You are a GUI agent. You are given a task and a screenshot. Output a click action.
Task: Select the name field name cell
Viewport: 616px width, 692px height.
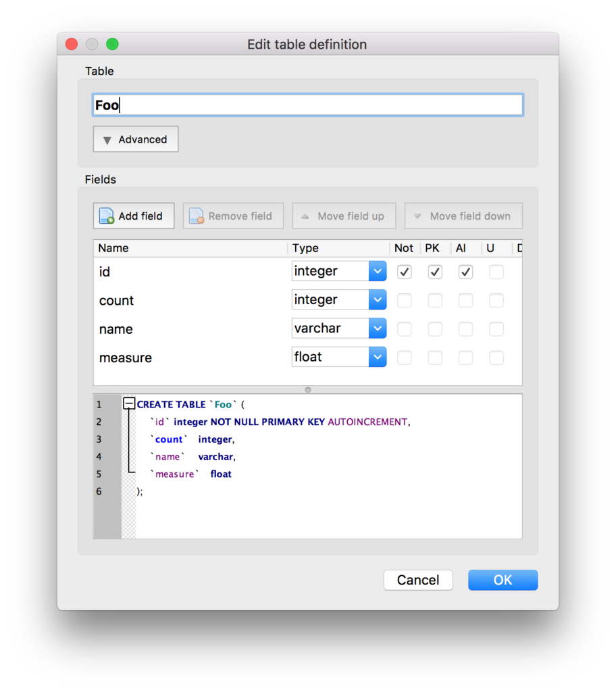tap(190, 329)
